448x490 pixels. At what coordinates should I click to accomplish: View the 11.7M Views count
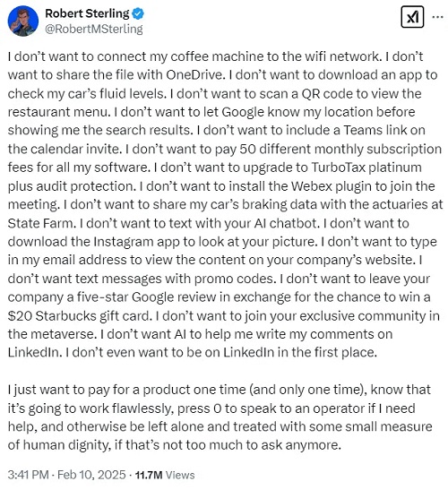point(165,475)
